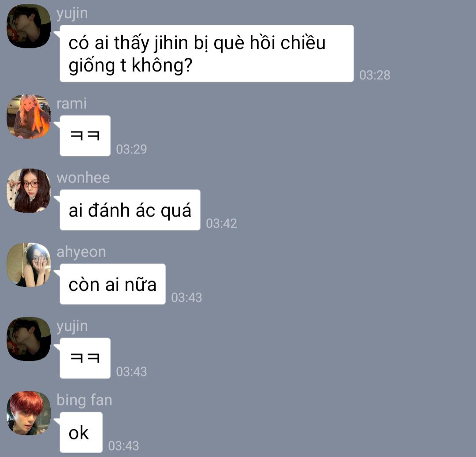The height and width of the screenshot is (457, 476).
Task: Select the message about jihin from yujin
Action: (207, 53)
